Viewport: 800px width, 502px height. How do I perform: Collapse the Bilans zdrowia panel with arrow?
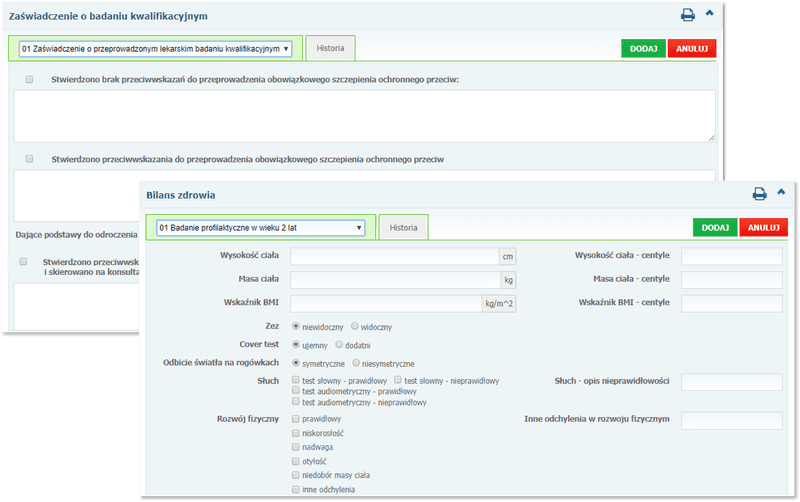point(781,193)
